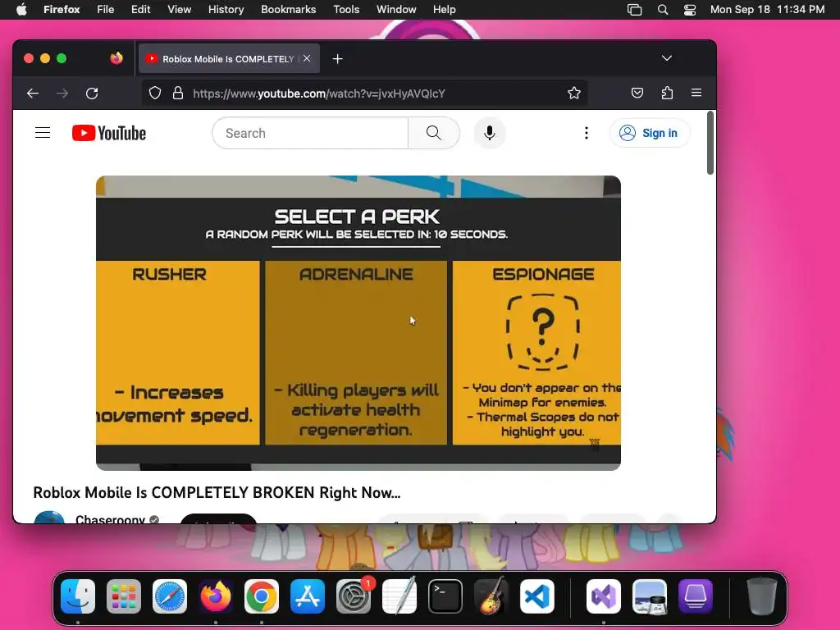
Task: Select the Roblox Mobile Is COMPLETELY tab
Action: pyautogui.click(x=229, y=58)
